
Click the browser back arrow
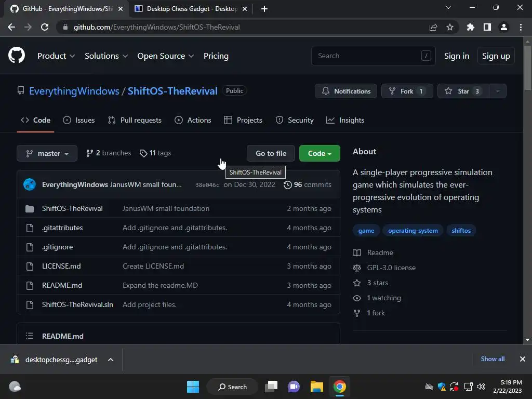pyautogui.click(x=11, y=27)
